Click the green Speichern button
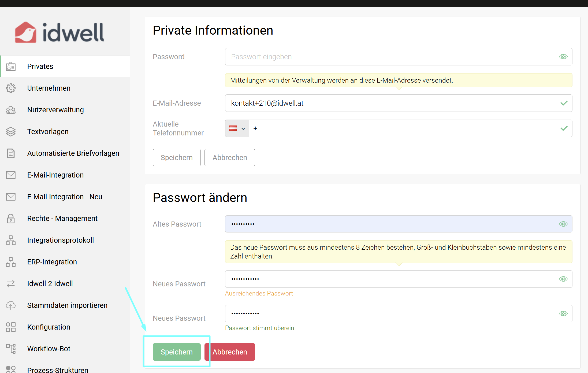 [x=177, y=352]
